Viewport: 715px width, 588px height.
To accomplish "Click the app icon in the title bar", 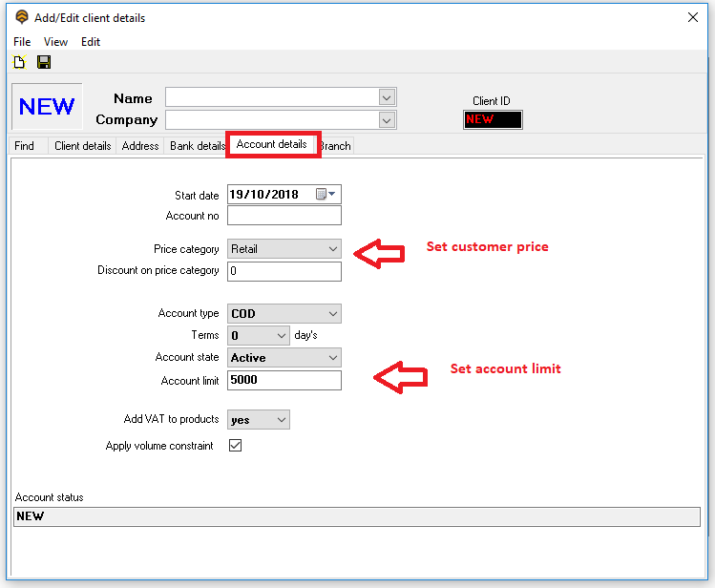I will (x=22, y=17).
